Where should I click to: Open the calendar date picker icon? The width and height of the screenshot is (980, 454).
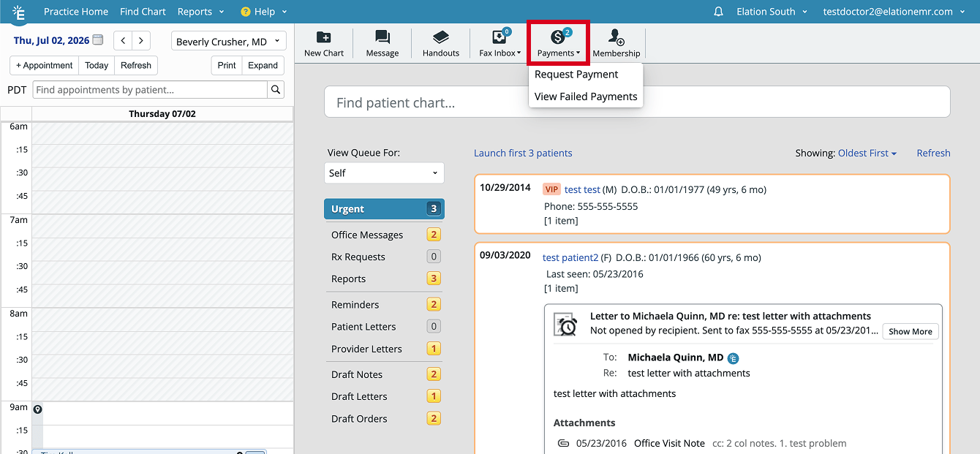pyautogui.click(x=98, y=40)
